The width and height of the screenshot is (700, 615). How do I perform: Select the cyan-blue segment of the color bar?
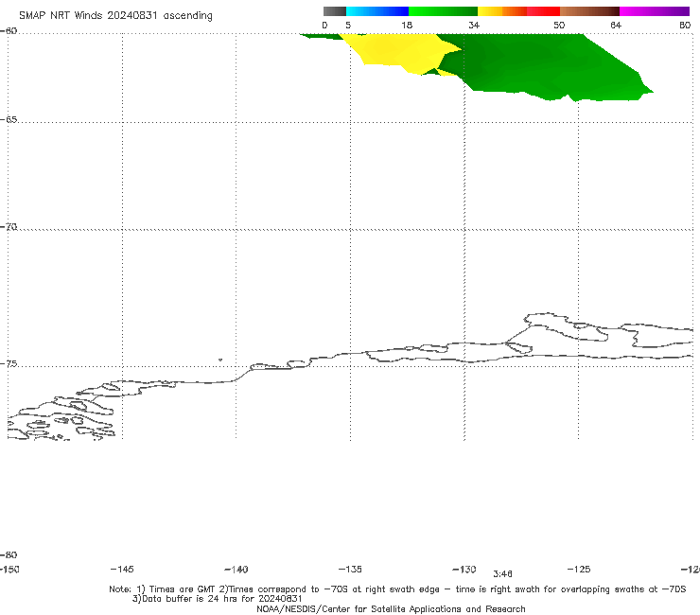coord(377,11)
